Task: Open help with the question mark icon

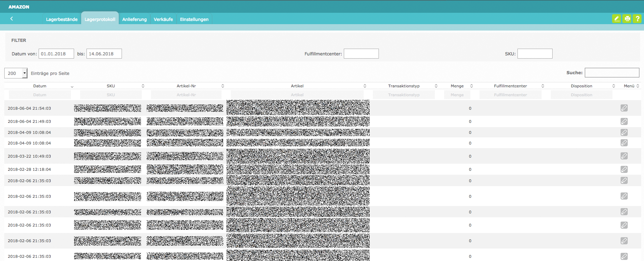Action: [x=637, y=19]
